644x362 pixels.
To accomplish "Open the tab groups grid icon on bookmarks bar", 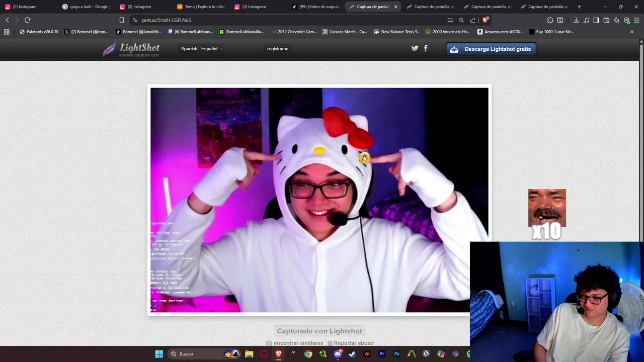I will coord(7,32).
